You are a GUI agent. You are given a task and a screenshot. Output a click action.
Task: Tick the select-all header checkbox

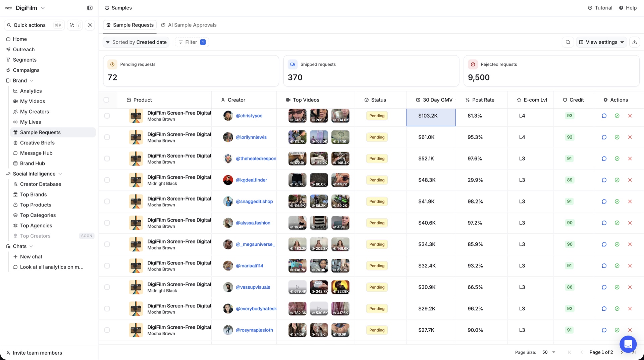click(106, 100)
